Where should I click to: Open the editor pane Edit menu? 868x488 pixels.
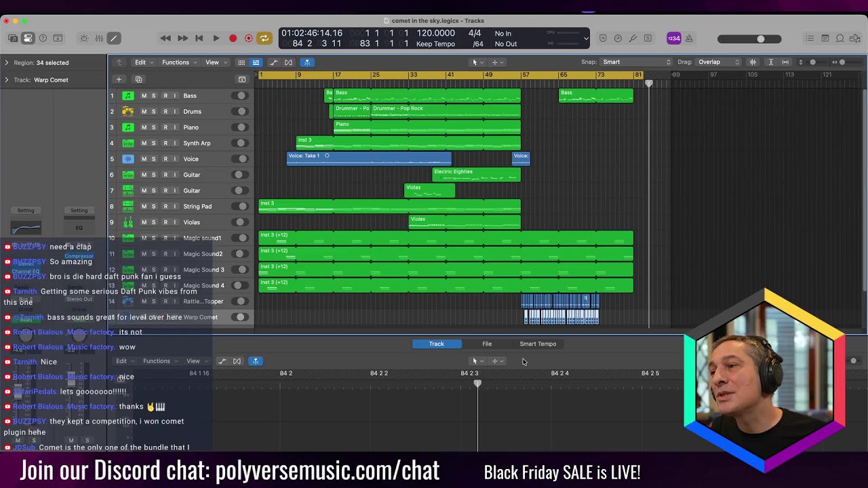(x=124, y=361)
